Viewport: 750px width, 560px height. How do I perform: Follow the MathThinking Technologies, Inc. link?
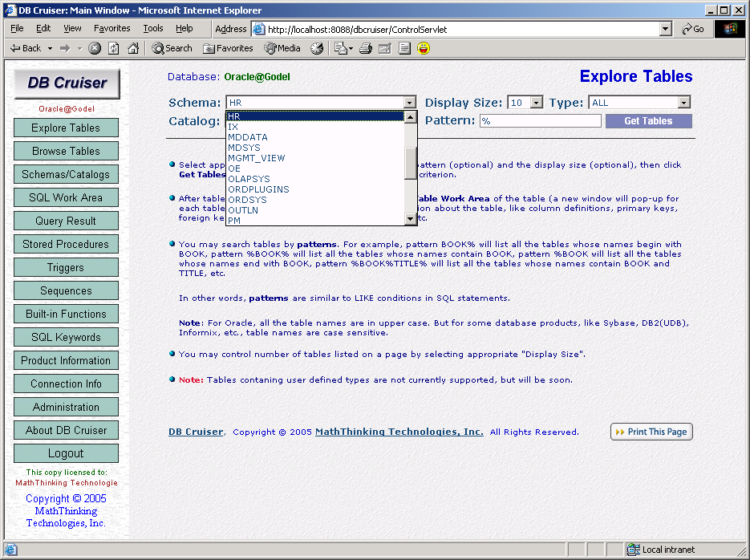tap(399, 432)
